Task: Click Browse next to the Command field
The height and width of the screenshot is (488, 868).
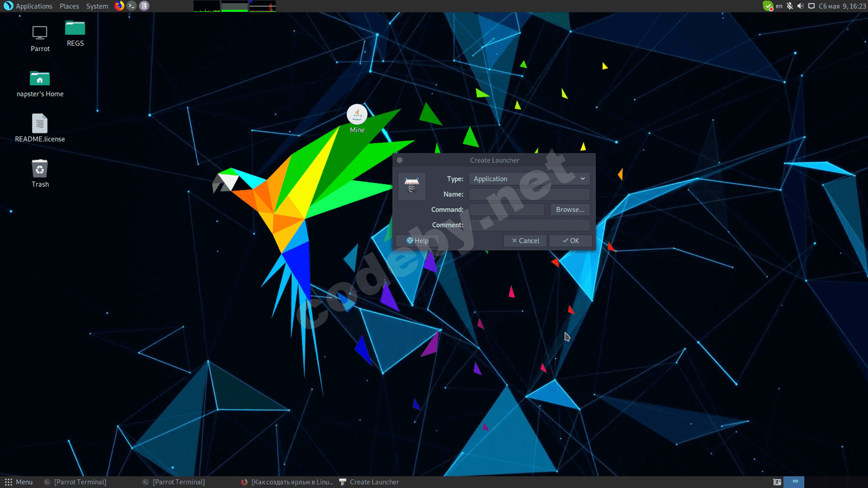Action: click(x=570, y=209)
